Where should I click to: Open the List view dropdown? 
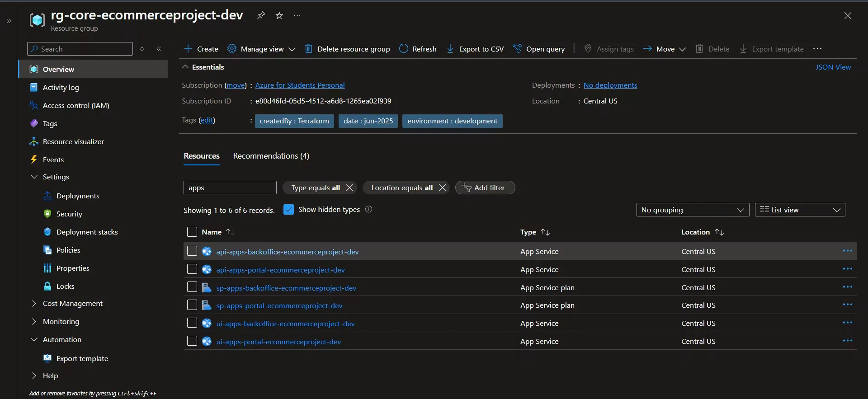click(799, 210)
